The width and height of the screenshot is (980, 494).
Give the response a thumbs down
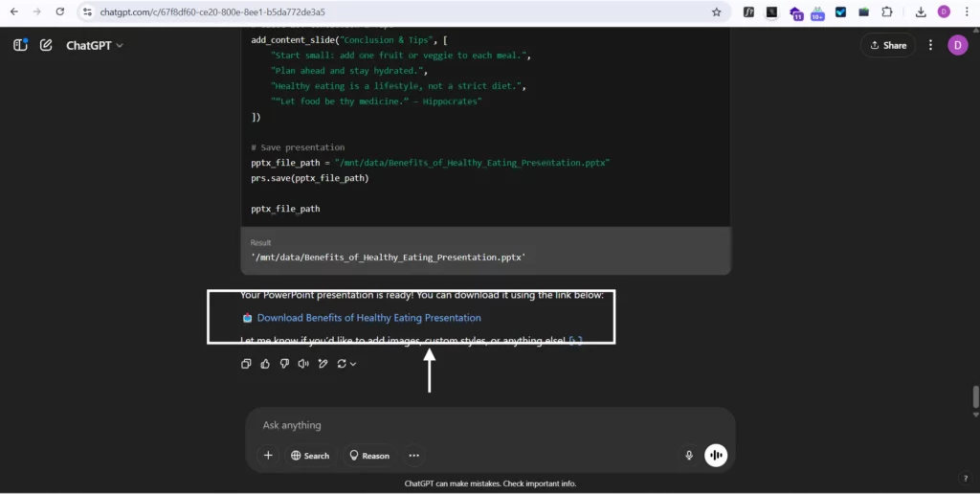[284, 364]
